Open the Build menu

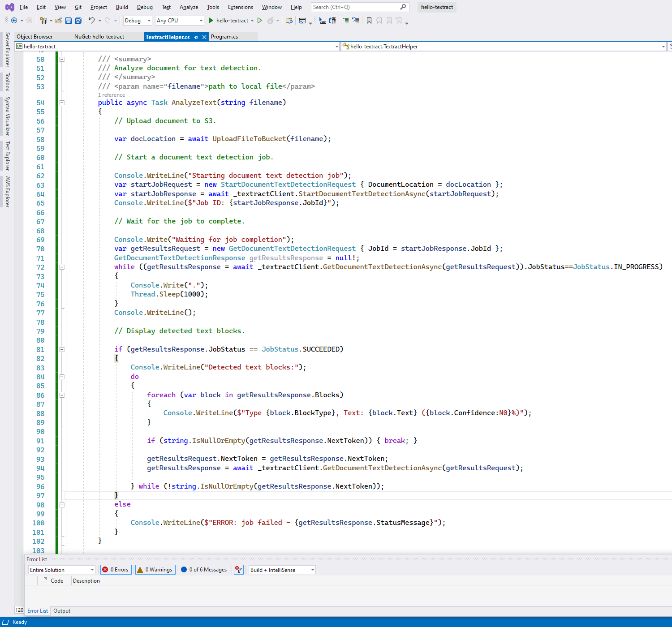tap(122, 7)
